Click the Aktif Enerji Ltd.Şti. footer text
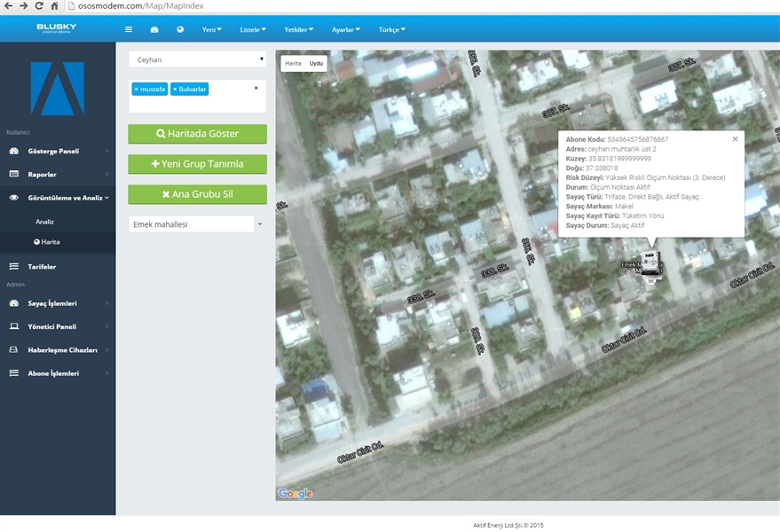 (x=508, y=525)
